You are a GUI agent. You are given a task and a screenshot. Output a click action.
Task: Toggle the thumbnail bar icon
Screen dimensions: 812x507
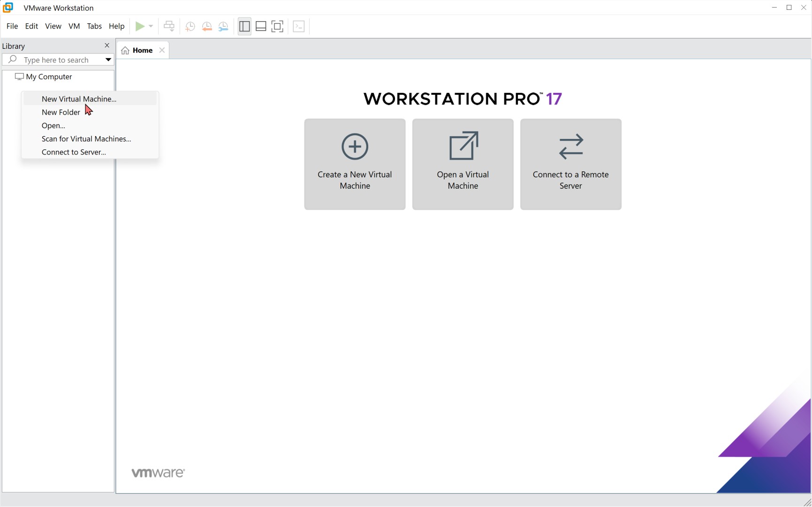click(x=261, y=26)
